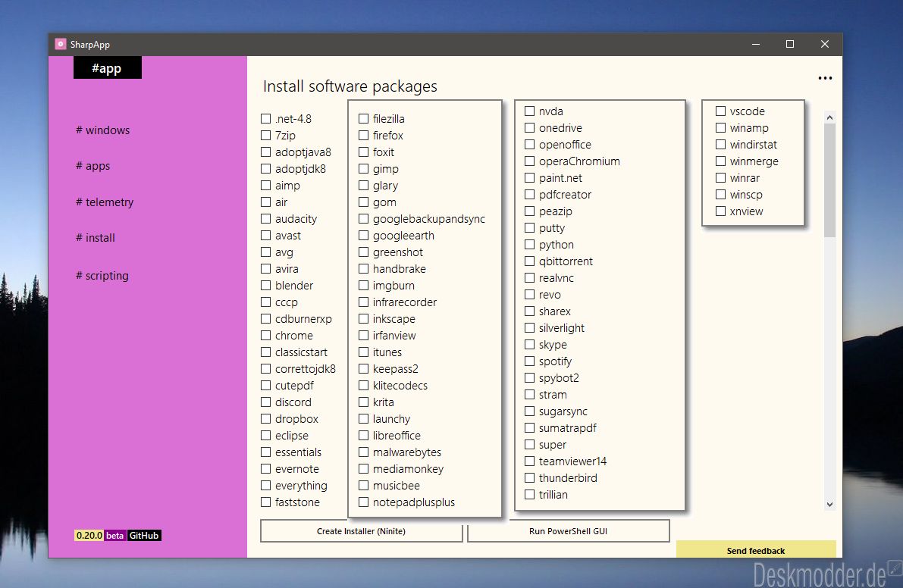Open the # windows section
Viewport: 903px width, 588px height.
click(x=102, y=130)
